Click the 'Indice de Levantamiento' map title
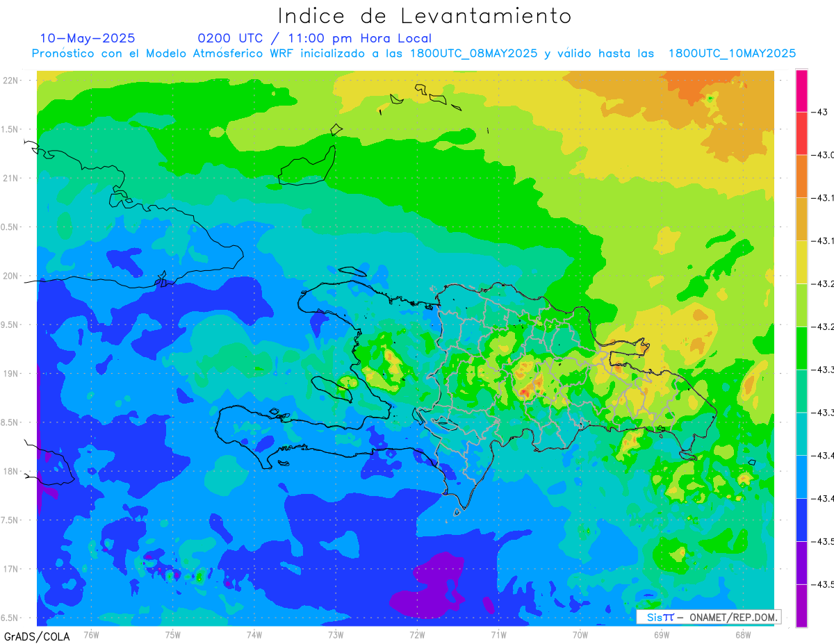Image resolution: width=834 pixels, height=644 pixels. point(424,16)
